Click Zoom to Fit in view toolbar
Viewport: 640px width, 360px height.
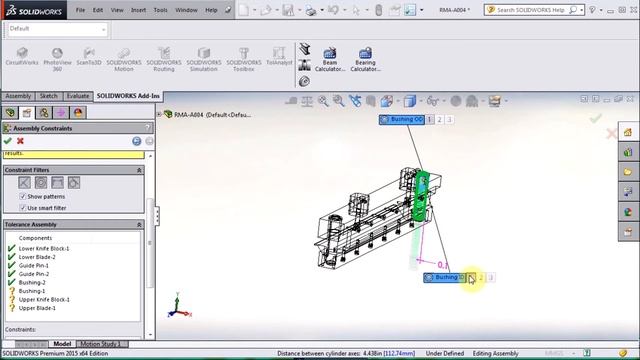point(323,101)
